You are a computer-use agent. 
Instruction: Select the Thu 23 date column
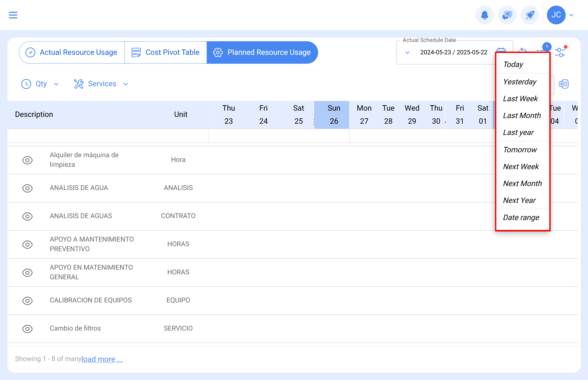pyautogui.click(x=228, y=115)
